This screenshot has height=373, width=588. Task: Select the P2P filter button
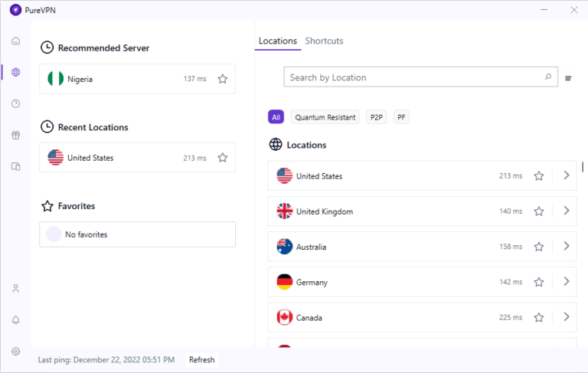[377, 117]
